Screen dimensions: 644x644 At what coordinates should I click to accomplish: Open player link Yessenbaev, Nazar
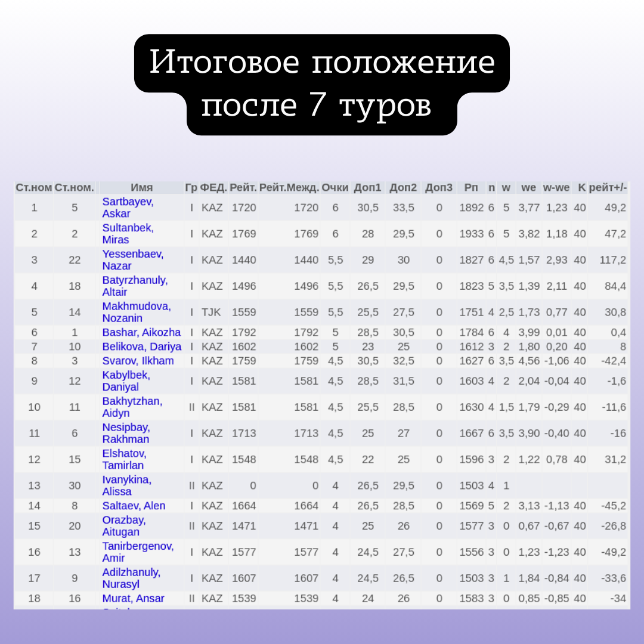(x=132, y=260)
